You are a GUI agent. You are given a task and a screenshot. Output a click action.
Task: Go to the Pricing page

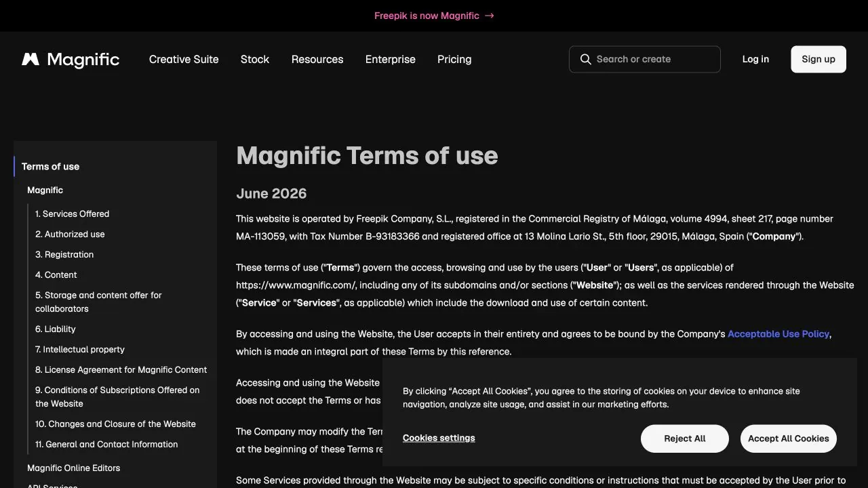pyautogui.click(x=454, y=60)
